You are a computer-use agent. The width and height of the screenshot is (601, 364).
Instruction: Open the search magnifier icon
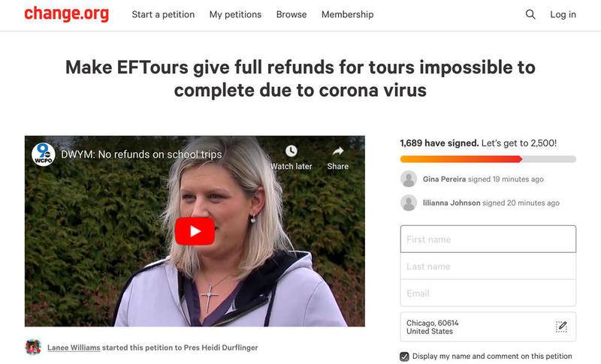point(530,14)
